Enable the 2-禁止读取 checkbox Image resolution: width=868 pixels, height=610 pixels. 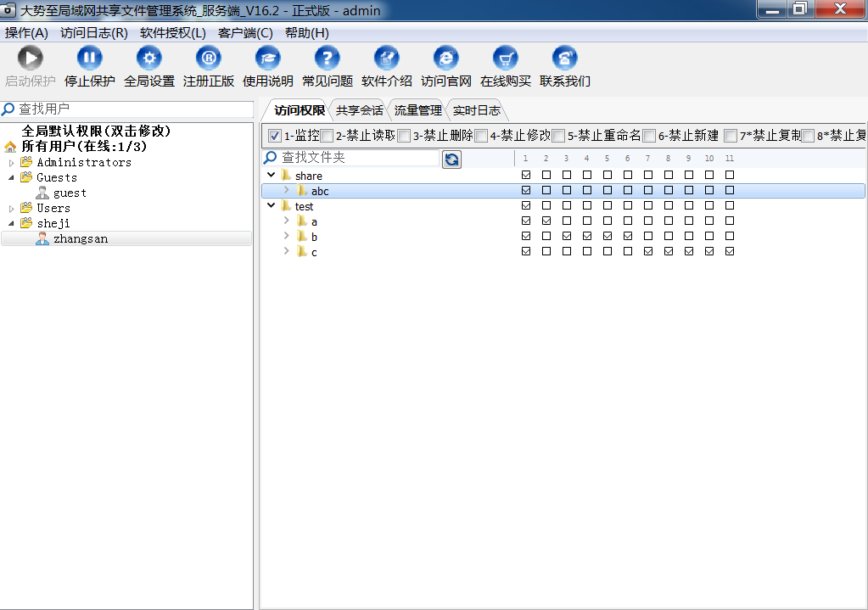click(327, 136)
